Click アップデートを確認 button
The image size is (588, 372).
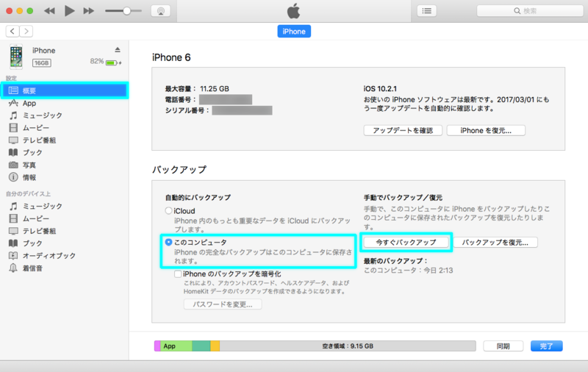click(403, 131)
